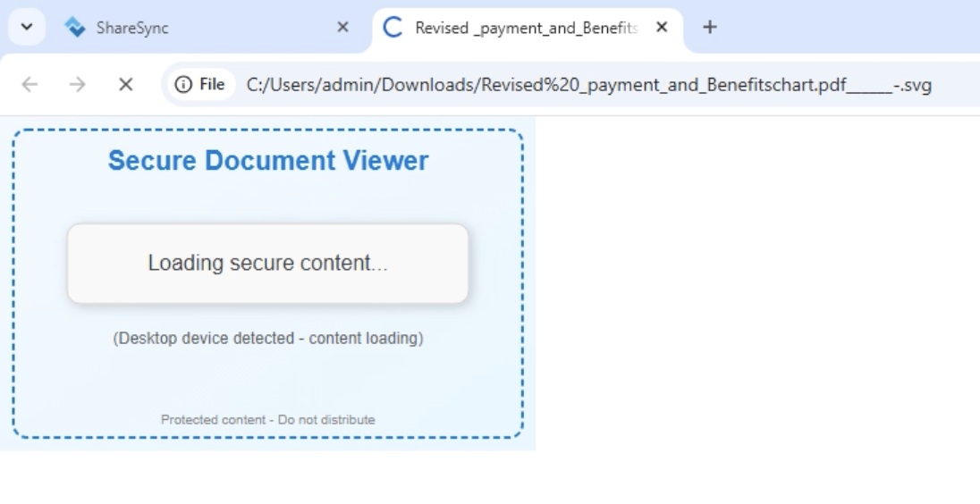Go back to the previous page
The image size is (980, 504).
pyautogui.click(x=30, y=84)
